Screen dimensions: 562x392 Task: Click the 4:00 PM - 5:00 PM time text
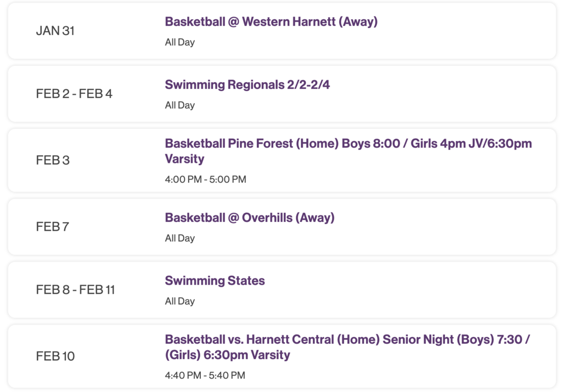coord(205,179)
